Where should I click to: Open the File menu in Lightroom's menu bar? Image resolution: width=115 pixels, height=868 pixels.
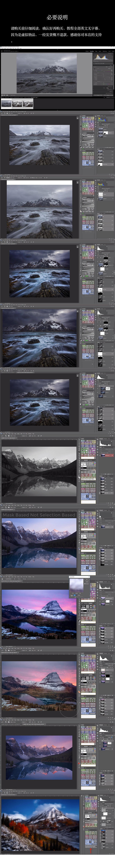[1, 48]
